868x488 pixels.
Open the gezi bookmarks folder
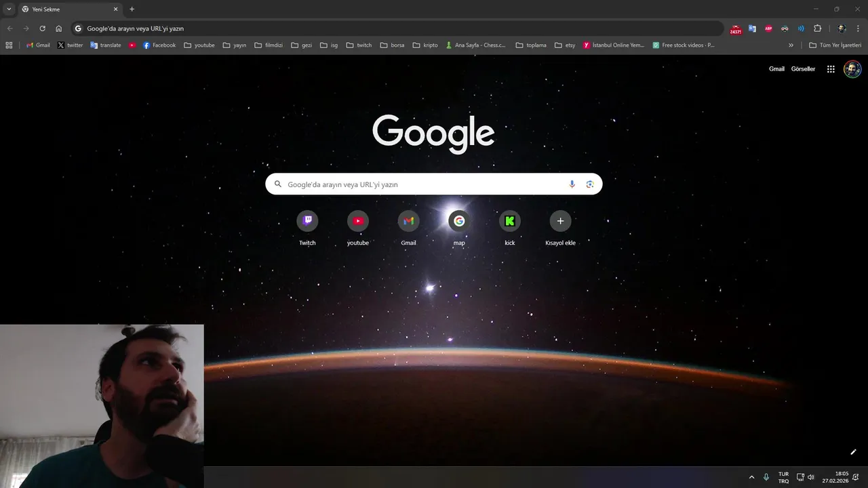302,45
